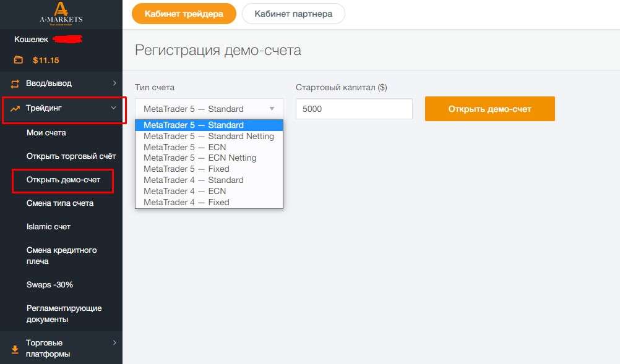Switch to Кабинет трейдера tab
The width and height of the screenshot is (620, 364).
(184, 14)
